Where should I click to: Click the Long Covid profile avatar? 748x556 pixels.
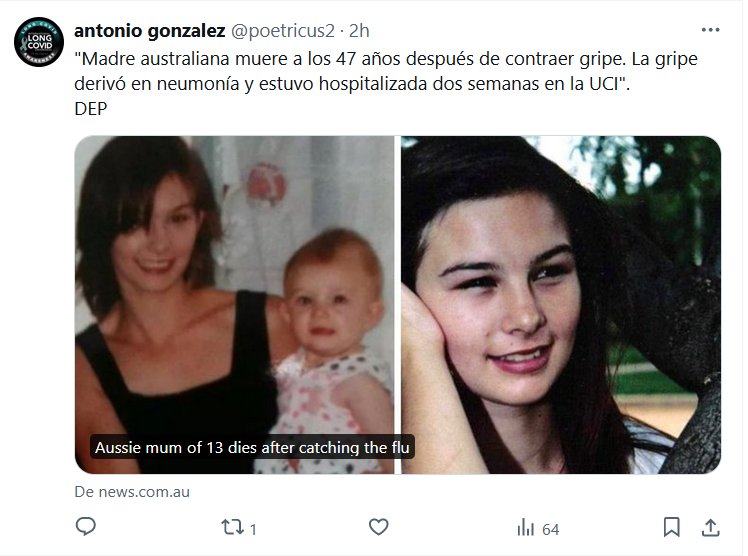(x=39, y=42)
